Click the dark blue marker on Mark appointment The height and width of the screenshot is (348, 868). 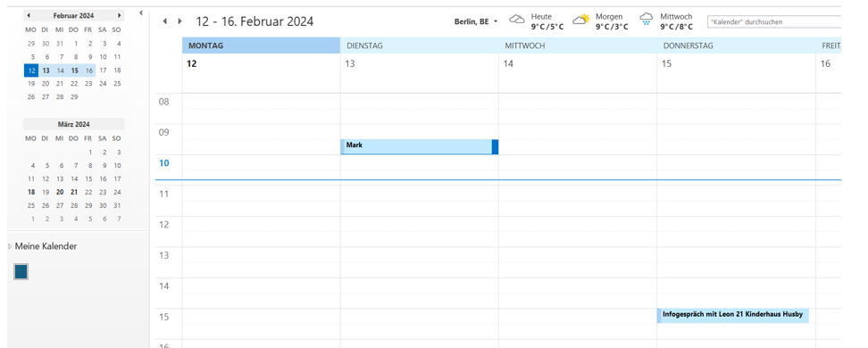click(495, 146)
